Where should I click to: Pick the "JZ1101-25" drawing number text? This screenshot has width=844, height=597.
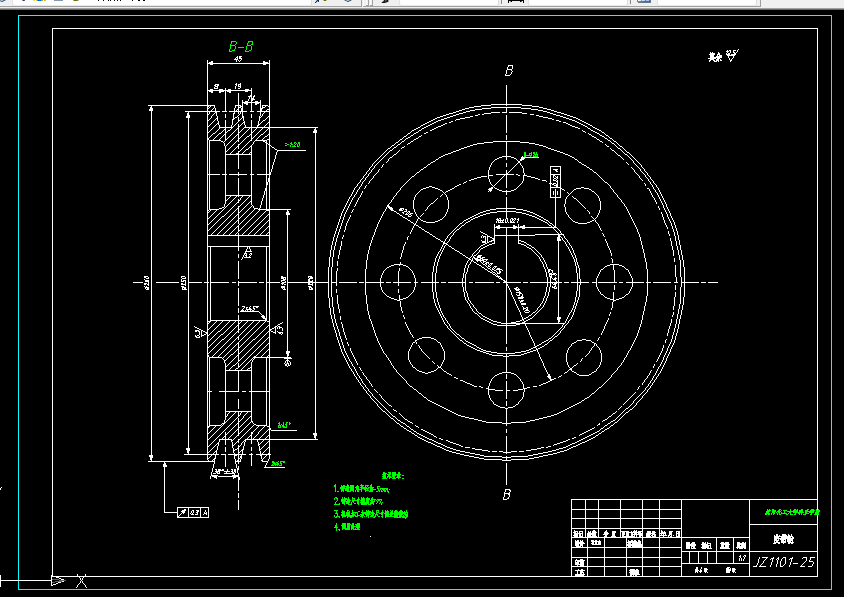(784, 562)
